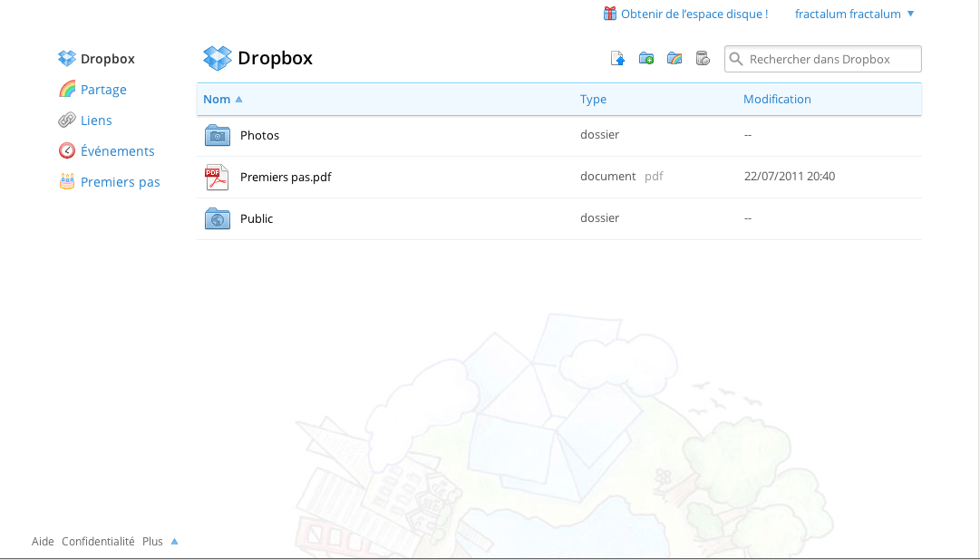Focus the Rechercher dans Dropbox search field

click(822, 59)
